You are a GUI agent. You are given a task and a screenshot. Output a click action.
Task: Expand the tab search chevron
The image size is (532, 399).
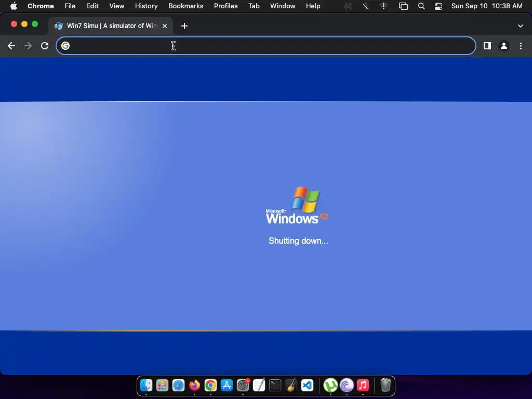(x=521, y=26)
